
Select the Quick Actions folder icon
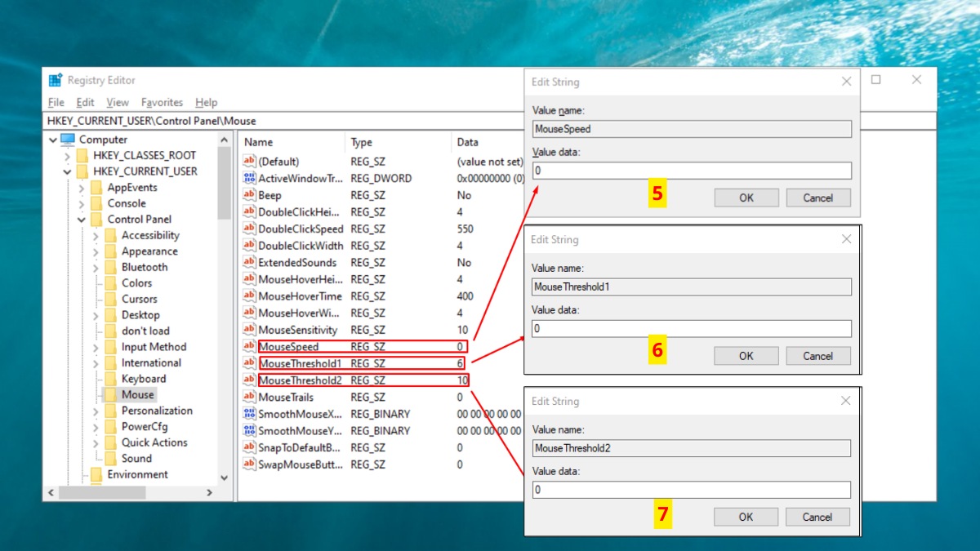pyautogui.click(x=110, y=442)
